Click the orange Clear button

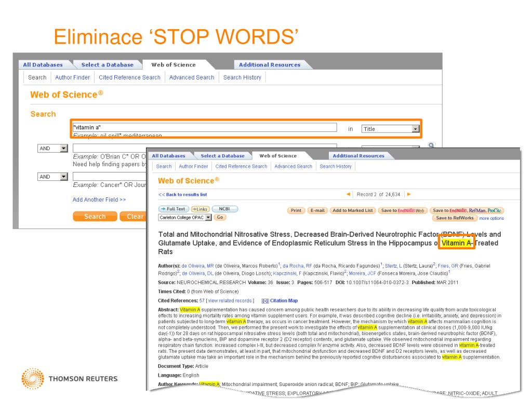pos(134,217)
